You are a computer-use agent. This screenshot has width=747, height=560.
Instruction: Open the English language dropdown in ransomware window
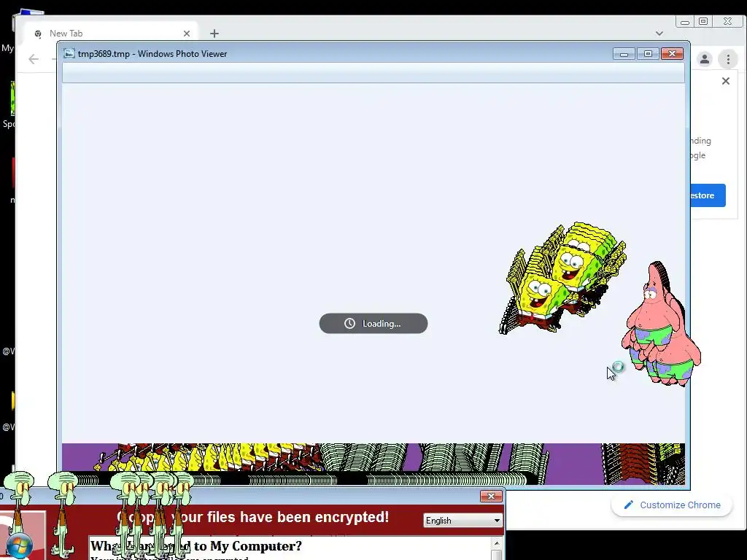tap(462, 521)
